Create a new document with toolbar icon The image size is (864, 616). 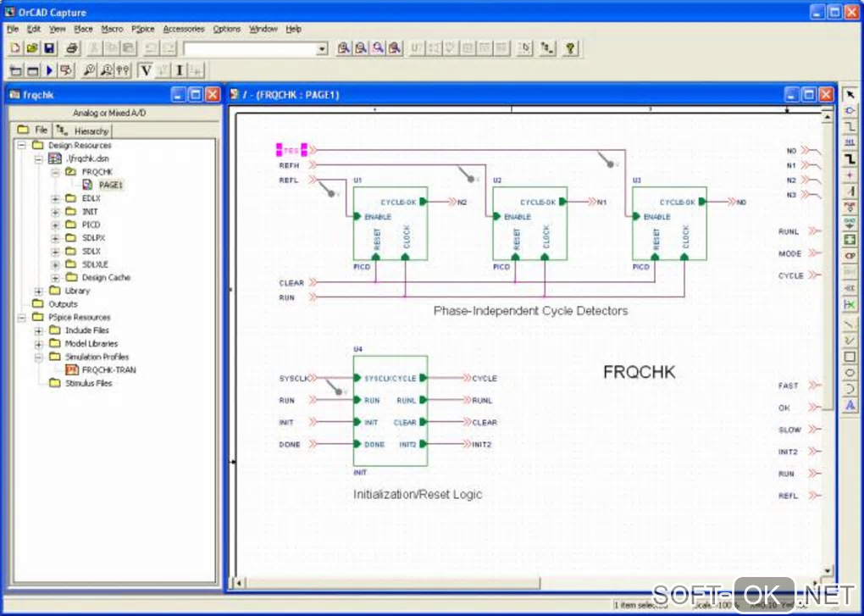pyautogui.click(x=15, y=48)
